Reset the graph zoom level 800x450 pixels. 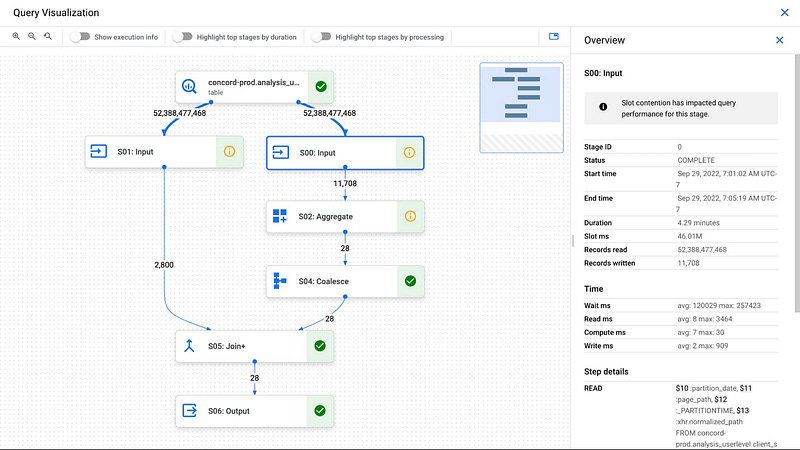point(47,36)
